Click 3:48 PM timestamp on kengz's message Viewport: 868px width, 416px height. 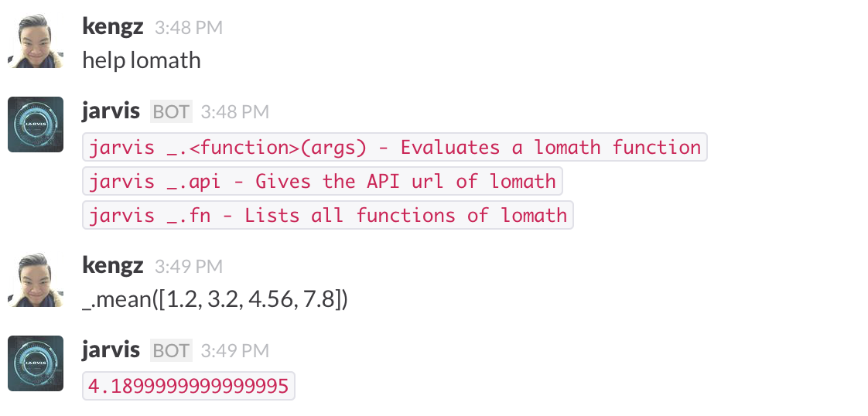tap(189, 28)
